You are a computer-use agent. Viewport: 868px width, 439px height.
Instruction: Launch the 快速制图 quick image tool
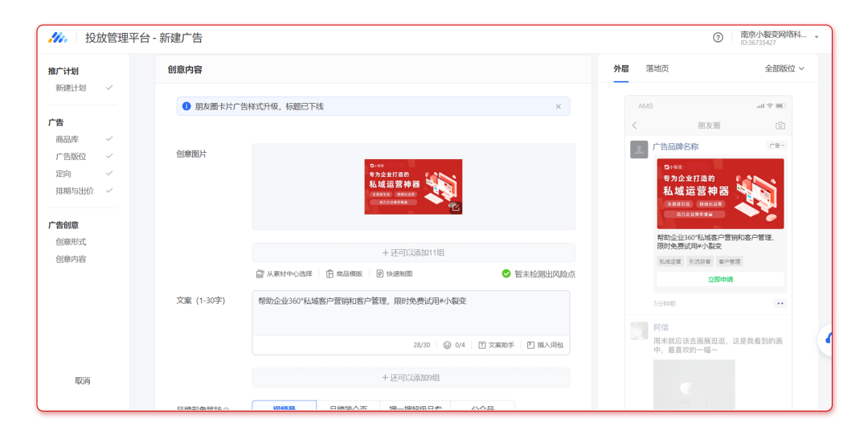coord(394,274)
